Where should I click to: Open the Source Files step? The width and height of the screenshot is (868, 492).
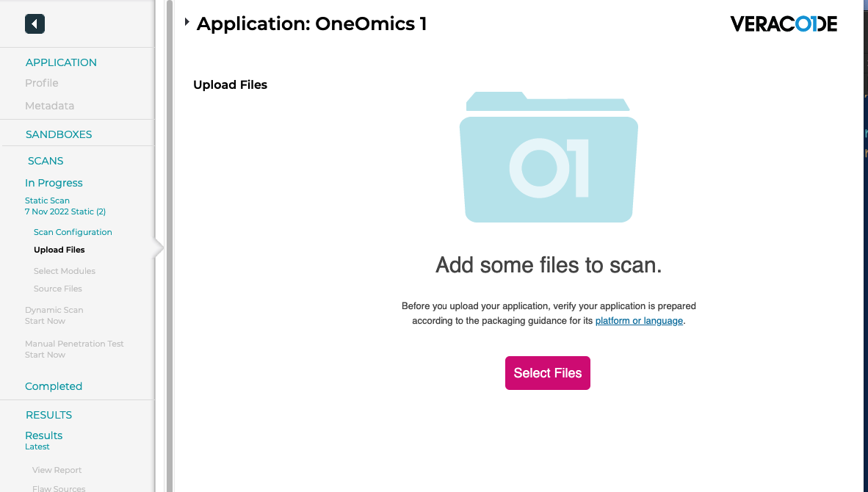coord(58,289)
